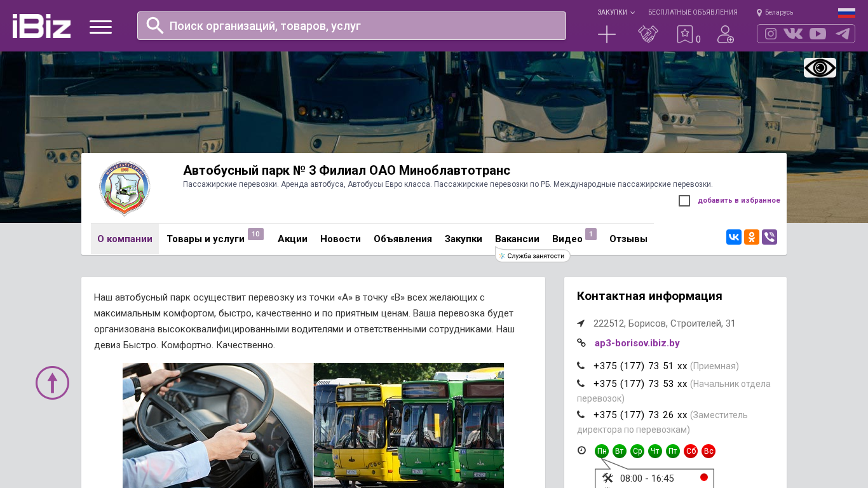This screenshot has width=868, height=488.
Task: Switch to the Объявления tab
Action: tap(403, 239)
